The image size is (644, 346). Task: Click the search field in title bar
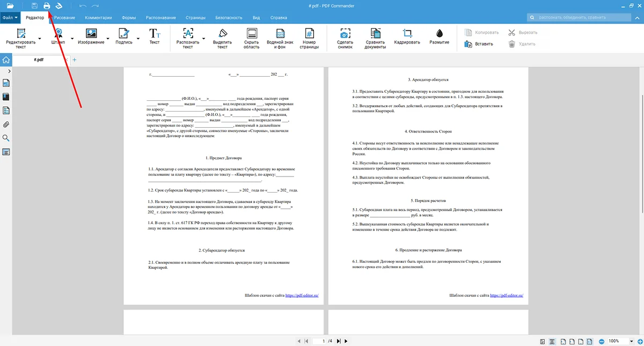580,18
